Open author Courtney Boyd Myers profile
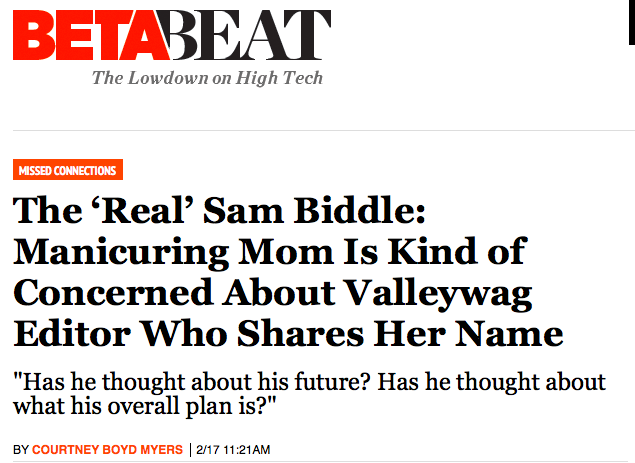 [109, 449]
